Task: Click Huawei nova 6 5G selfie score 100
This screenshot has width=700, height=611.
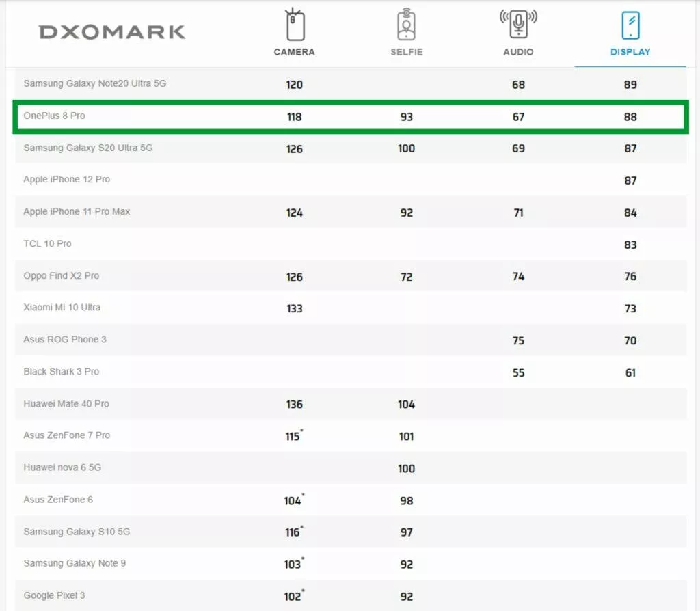Action: 406,469
